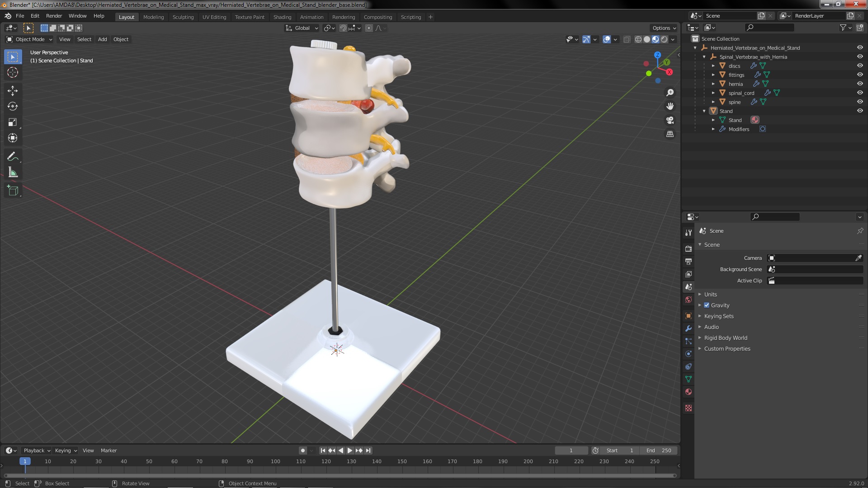Screen dimensions: 868x488
Task: Open the Render menu
Action: point(54,16)
